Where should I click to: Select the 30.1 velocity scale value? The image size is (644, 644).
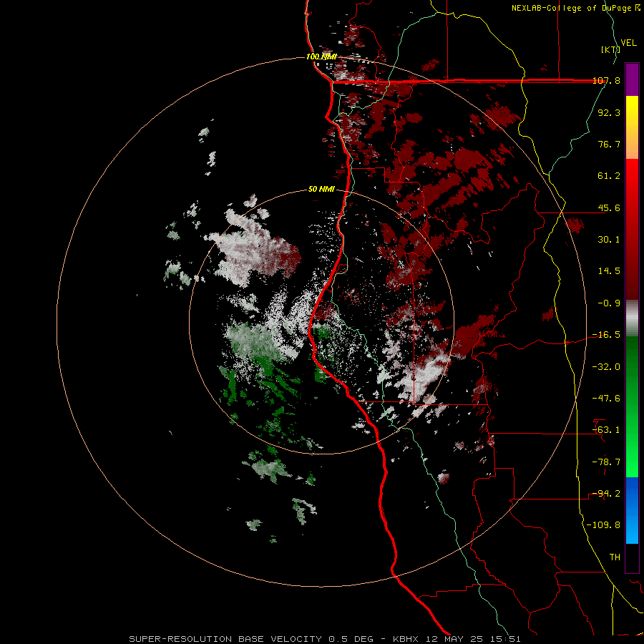(609, 240)
